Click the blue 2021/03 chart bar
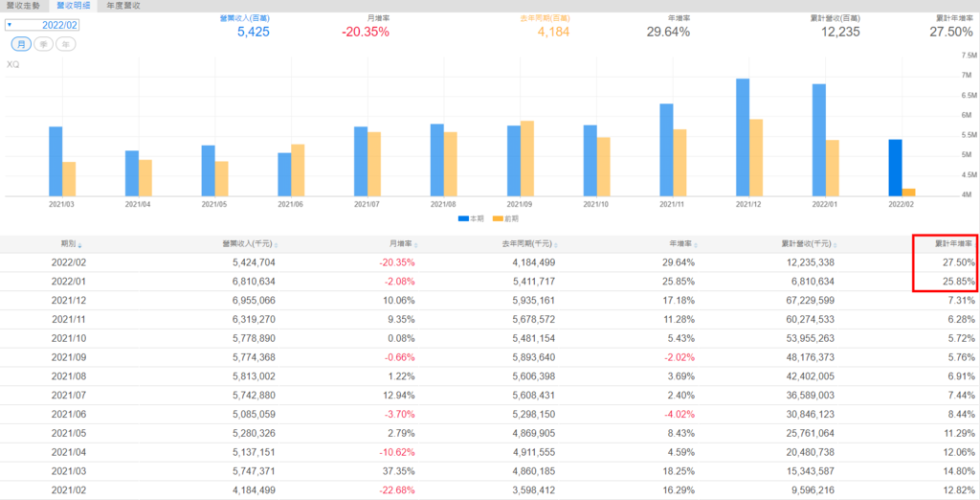 click(x=56, y=162)
